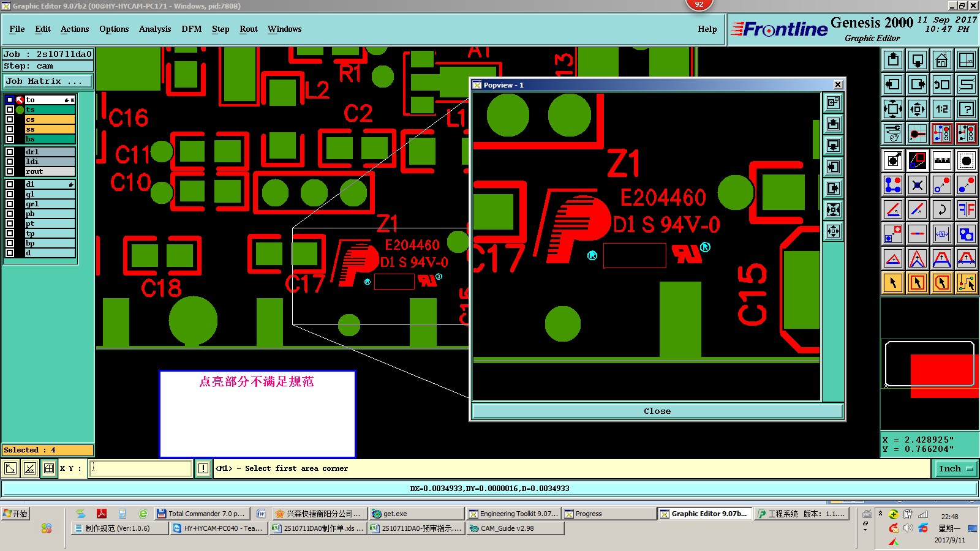Toggle display checkbox for layer 'drl'

pos(10,152)
